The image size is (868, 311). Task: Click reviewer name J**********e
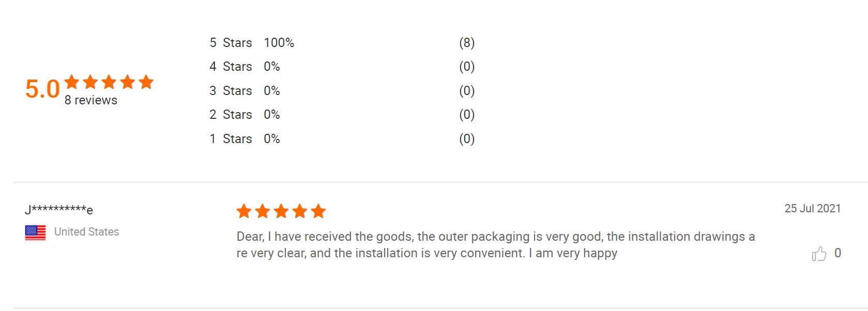(x=59, y=209)
